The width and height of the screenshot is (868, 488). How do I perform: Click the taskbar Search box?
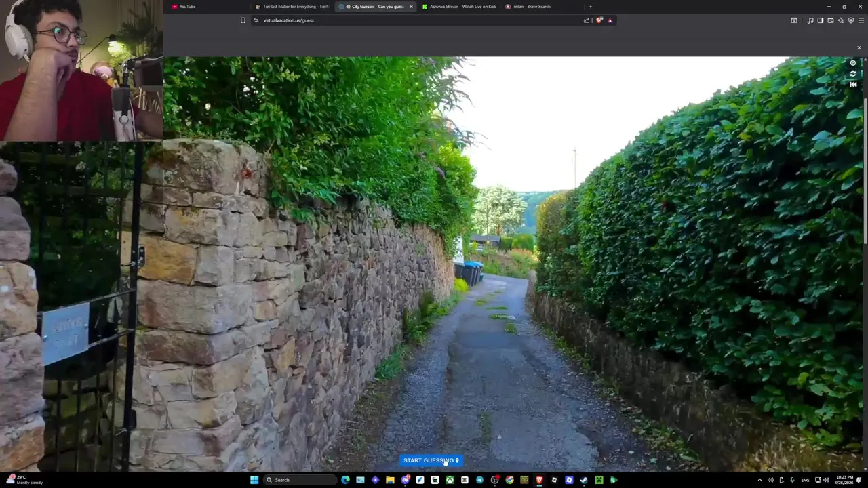(300, 480)
